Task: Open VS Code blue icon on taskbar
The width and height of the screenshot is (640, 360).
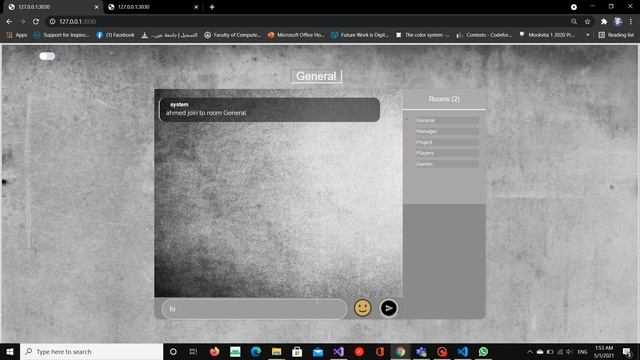Action: (x=462, y=351)
